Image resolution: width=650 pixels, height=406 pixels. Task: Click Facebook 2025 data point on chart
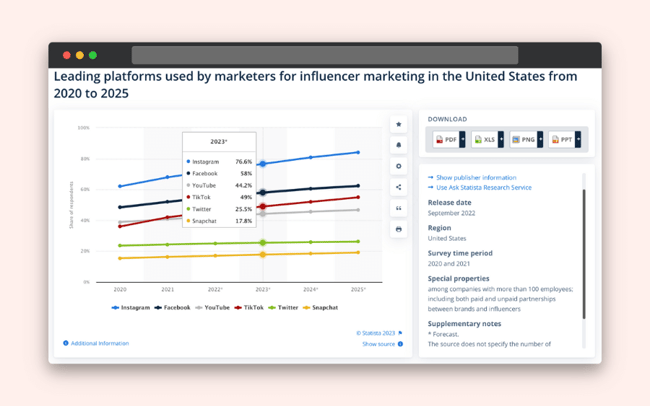tap(358, 186)
